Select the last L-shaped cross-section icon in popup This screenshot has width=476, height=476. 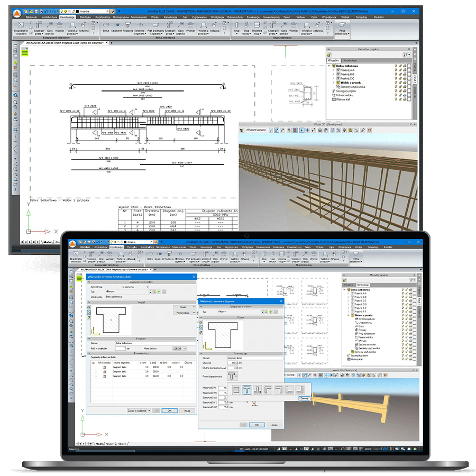pyautogui.click(x=299, y=390)
